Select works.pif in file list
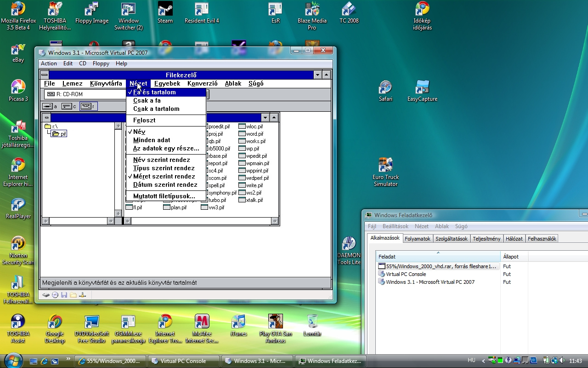 pyautogui.click(x=252, y=141)
